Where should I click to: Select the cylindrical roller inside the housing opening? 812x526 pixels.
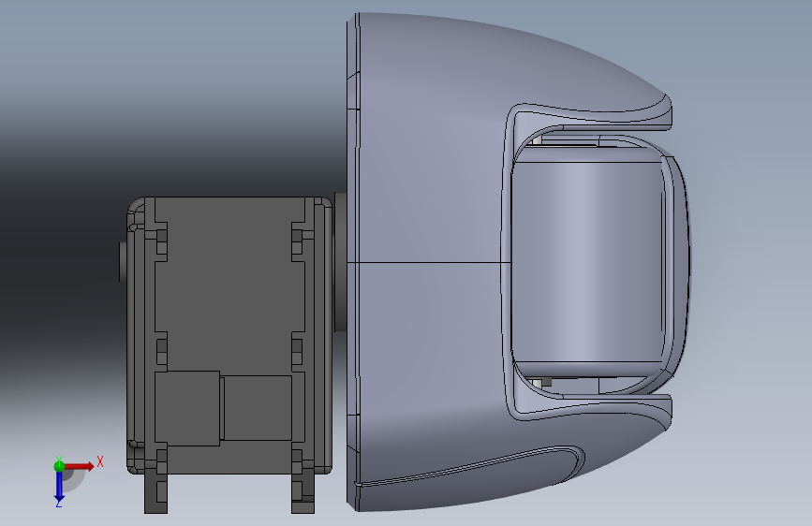586,261
